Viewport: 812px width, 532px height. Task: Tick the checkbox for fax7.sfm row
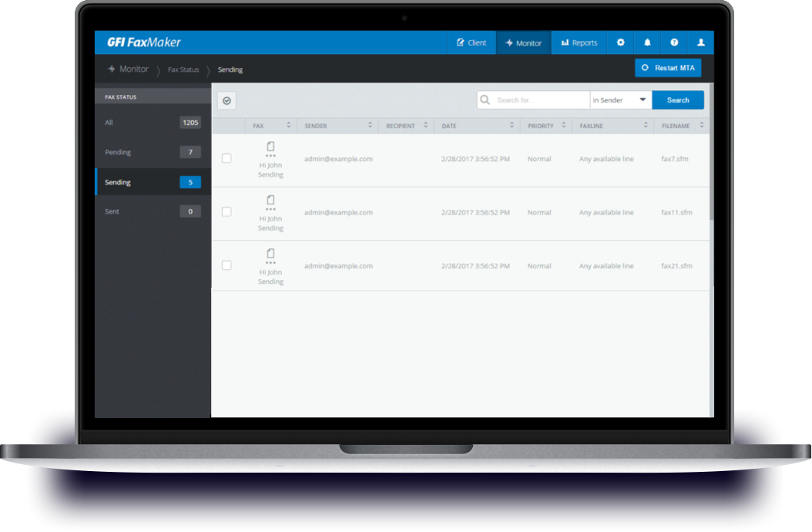click(226, 158)
